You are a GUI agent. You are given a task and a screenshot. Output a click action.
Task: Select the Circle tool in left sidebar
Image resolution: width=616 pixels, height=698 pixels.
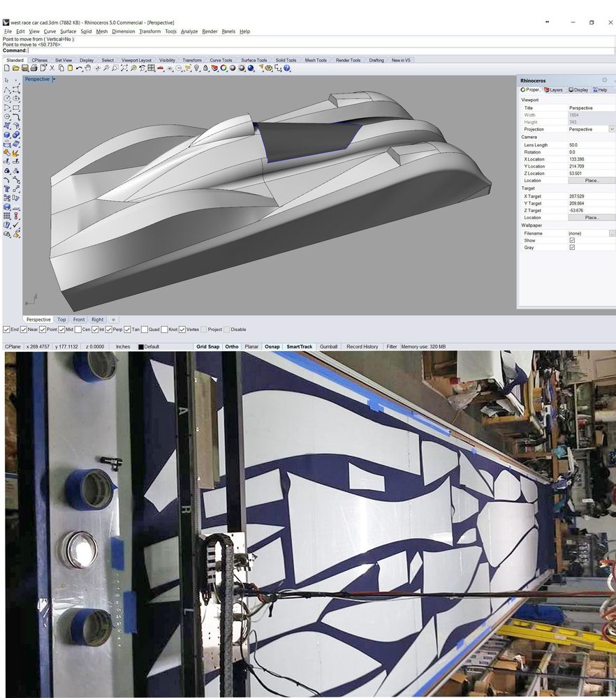coord(7,99)
